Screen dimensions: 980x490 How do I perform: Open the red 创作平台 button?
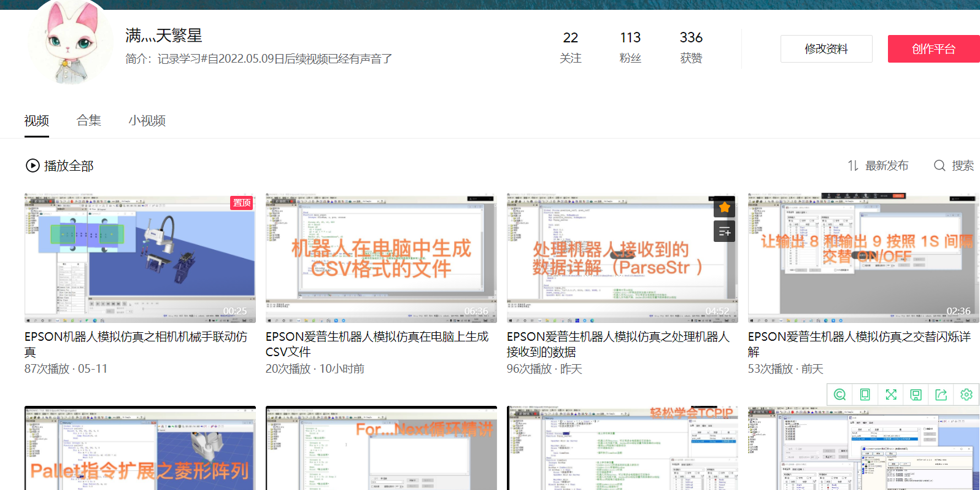click(933, 49)
